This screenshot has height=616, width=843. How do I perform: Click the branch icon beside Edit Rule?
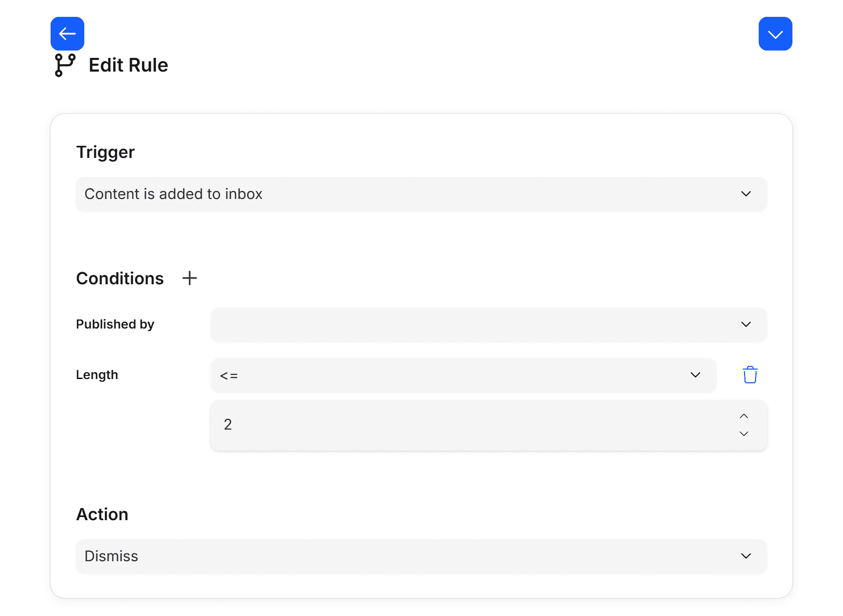point(65,65)
